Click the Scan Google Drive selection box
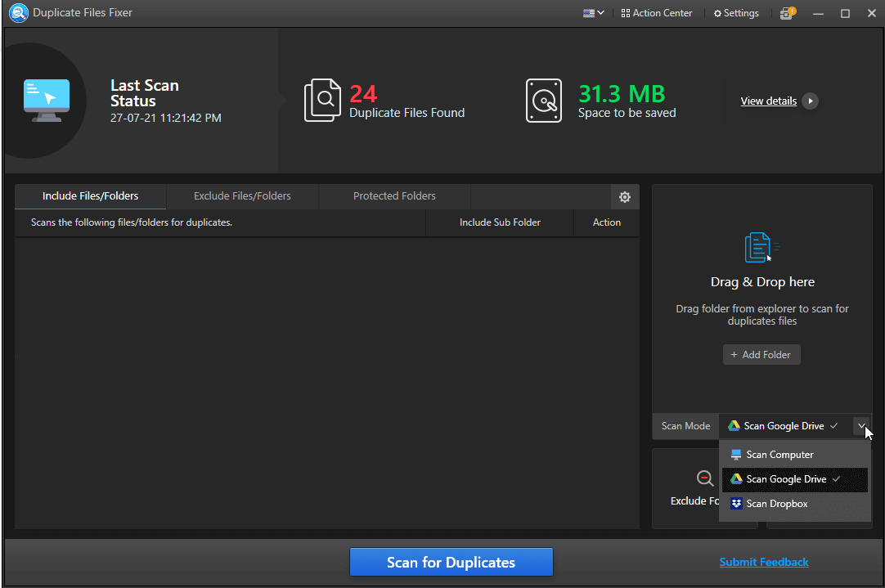This screenshot has width=885, height=588. point(783,426)
